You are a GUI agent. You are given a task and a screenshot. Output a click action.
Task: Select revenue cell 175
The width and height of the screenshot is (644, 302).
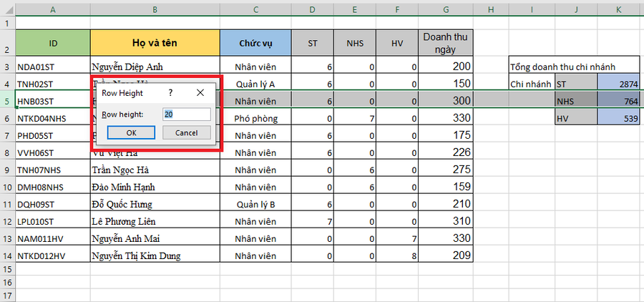click(x=446, y=135)
